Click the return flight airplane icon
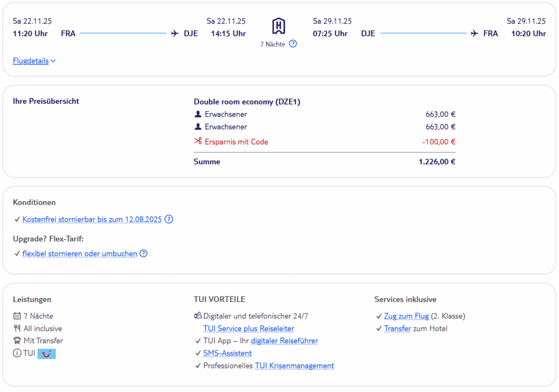The image size is (559, 392). (x=475, y=34)
